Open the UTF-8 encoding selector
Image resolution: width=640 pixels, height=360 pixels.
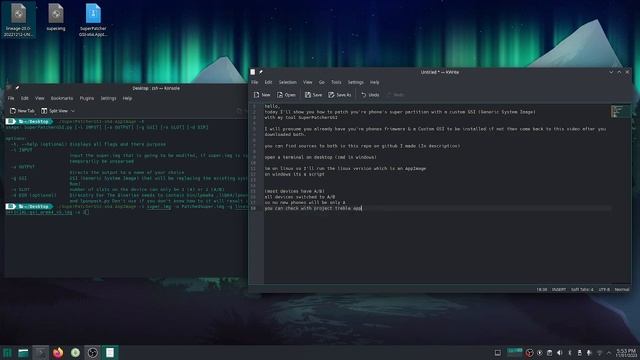click(604, 289)
